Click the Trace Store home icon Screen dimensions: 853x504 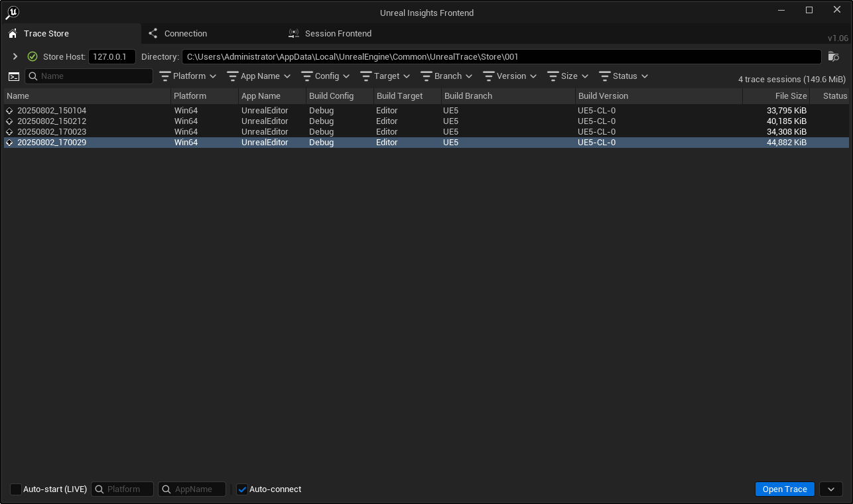point(13,33)
